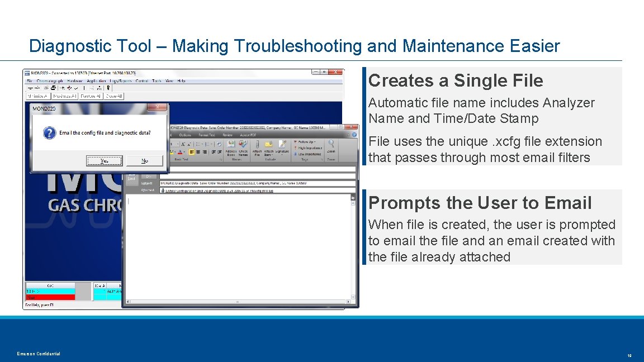
Task: Click the Maximize All button
Action: point(65,96)
